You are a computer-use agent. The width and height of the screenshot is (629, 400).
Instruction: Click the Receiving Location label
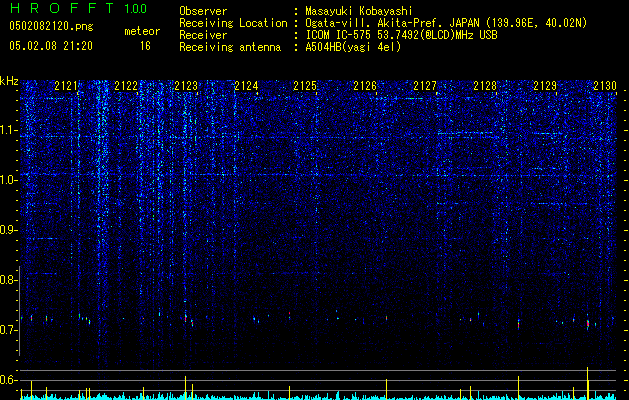[x=233, y=23]
